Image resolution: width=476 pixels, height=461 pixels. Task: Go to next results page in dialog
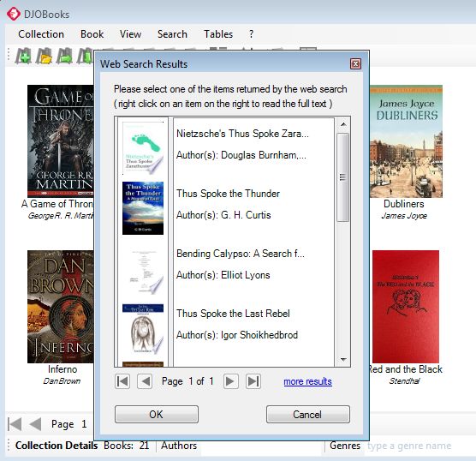[x=230, y=381]
